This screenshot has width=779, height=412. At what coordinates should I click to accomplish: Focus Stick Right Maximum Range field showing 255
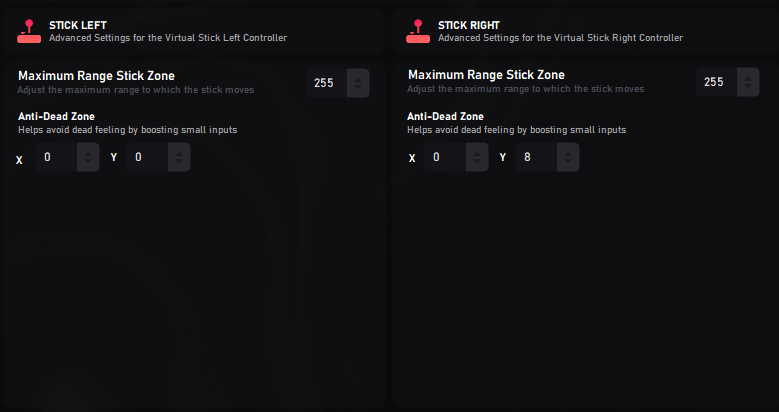[x=714, y=83]
